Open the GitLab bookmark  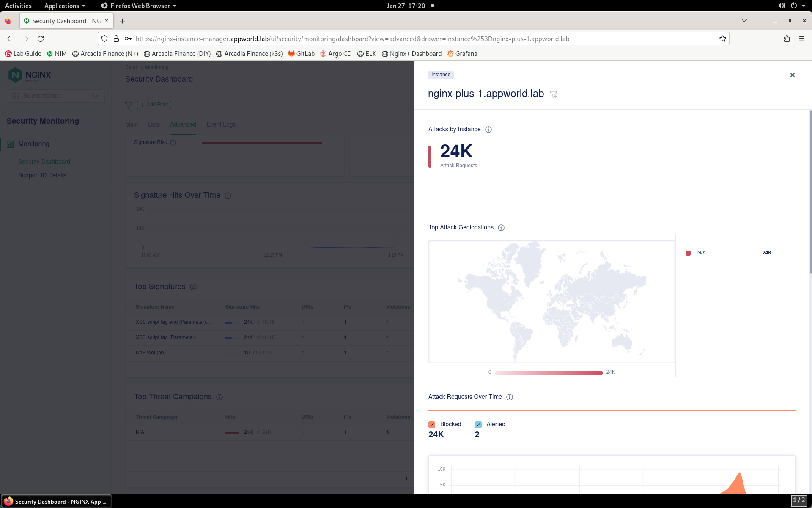[x=301, y=54]
